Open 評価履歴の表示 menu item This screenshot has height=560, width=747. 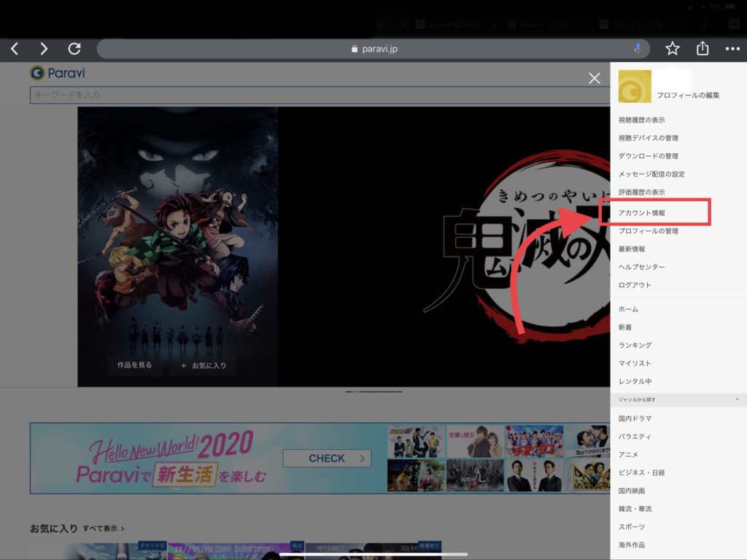click(x=641, y=192)
